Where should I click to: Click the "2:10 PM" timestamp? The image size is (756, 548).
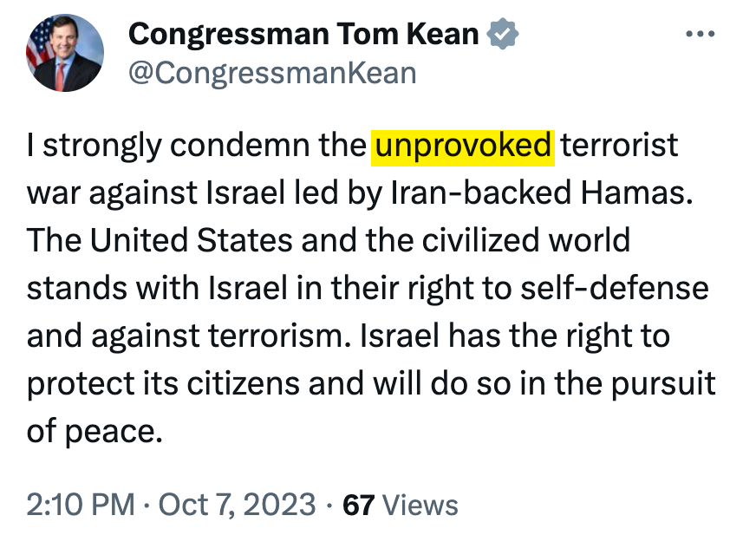tap(81, 504)
